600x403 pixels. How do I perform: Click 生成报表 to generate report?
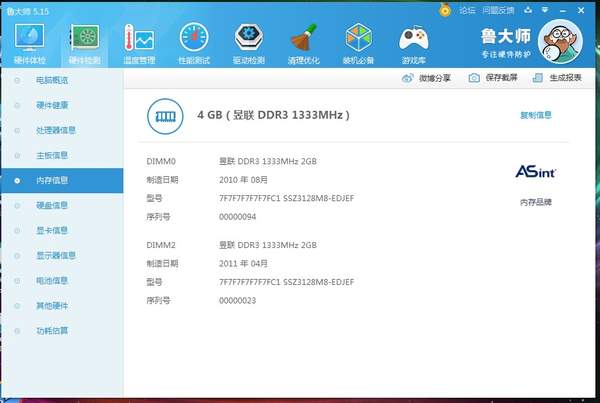tap(557, 78)
